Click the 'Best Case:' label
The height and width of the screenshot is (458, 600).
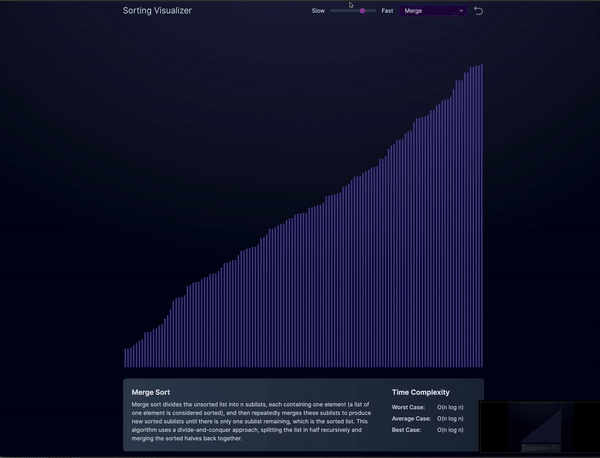tap(406, 430)
